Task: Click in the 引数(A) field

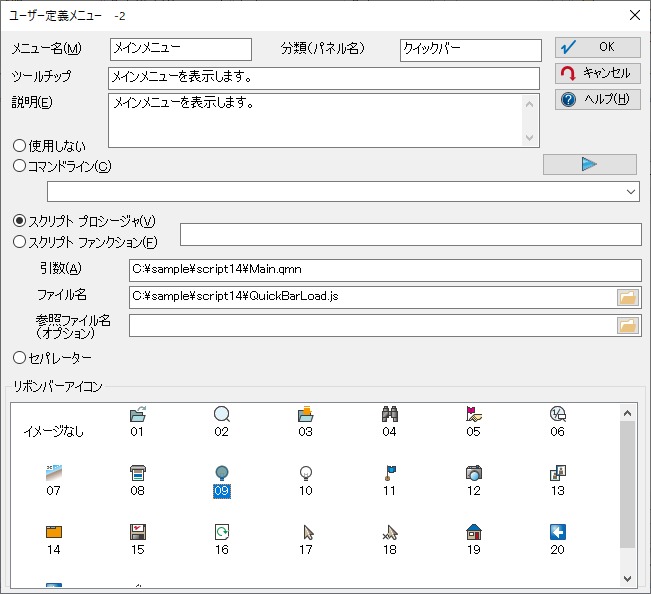Action: coord(385,270)
